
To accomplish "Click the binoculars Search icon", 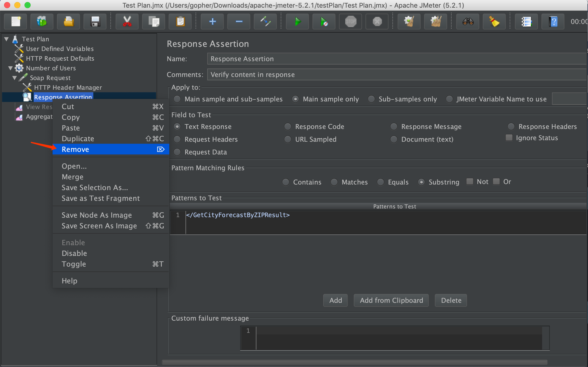I will [x=468, y=22].
